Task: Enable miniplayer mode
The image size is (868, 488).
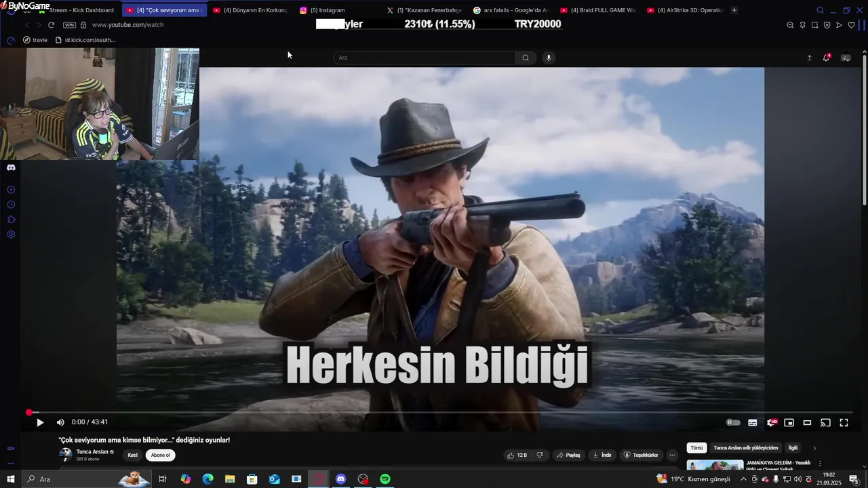Action: click(x=789, y=422)
